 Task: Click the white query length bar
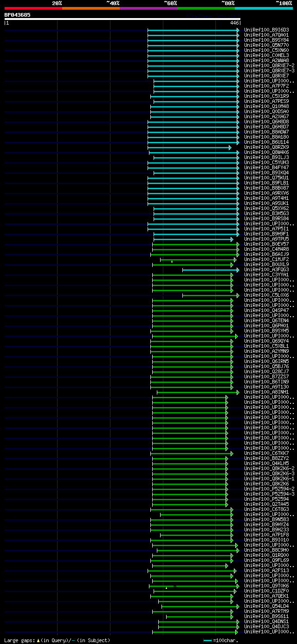pos(123,19)
